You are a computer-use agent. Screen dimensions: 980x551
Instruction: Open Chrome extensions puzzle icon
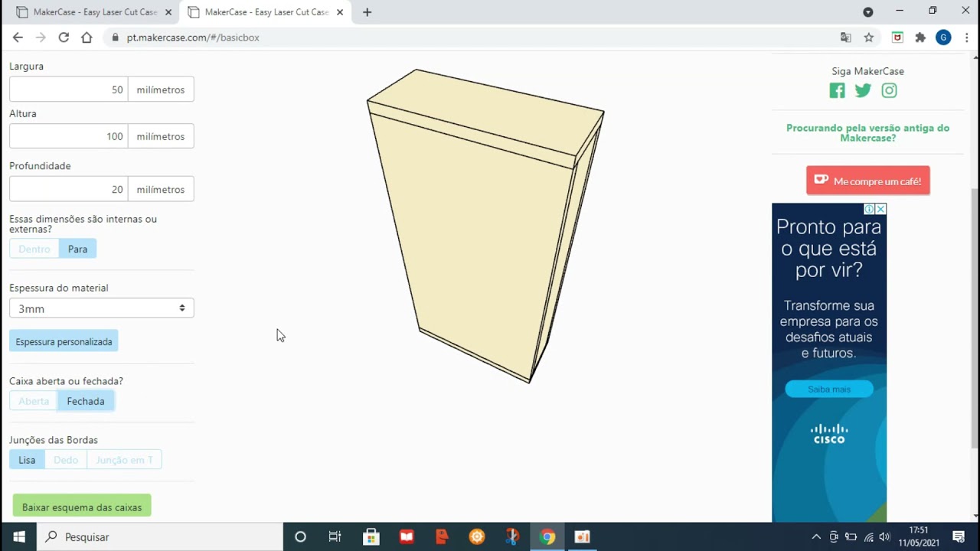point(920,37)
